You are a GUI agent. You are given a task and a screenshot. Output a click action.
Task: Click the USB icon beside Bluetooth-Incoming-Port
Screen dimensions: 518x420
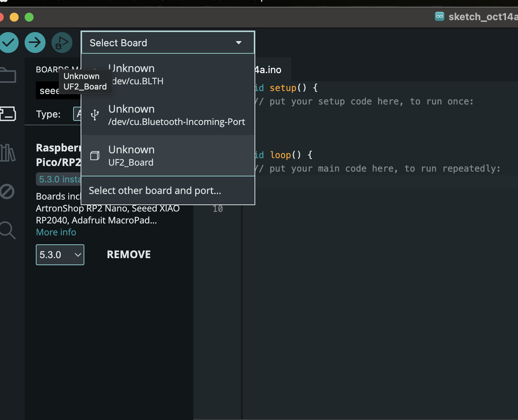click(95, 115)
